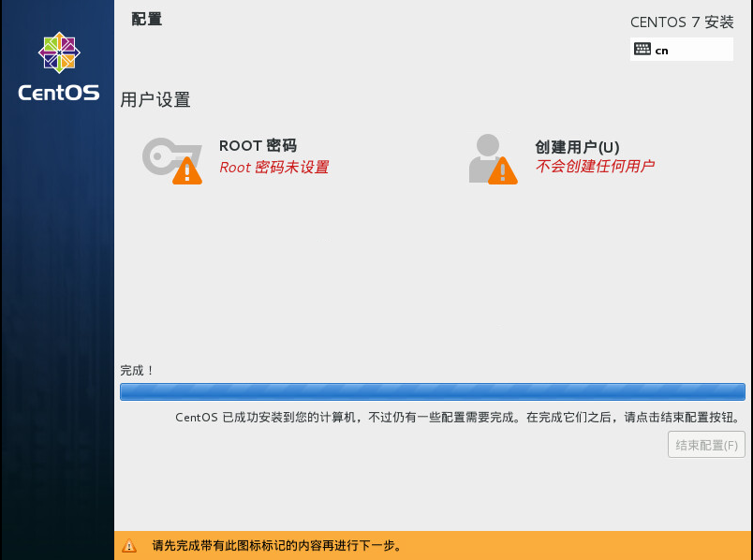Click the keyboard layout icon
This screenshot has width=753, height=560.
[642, 50]
